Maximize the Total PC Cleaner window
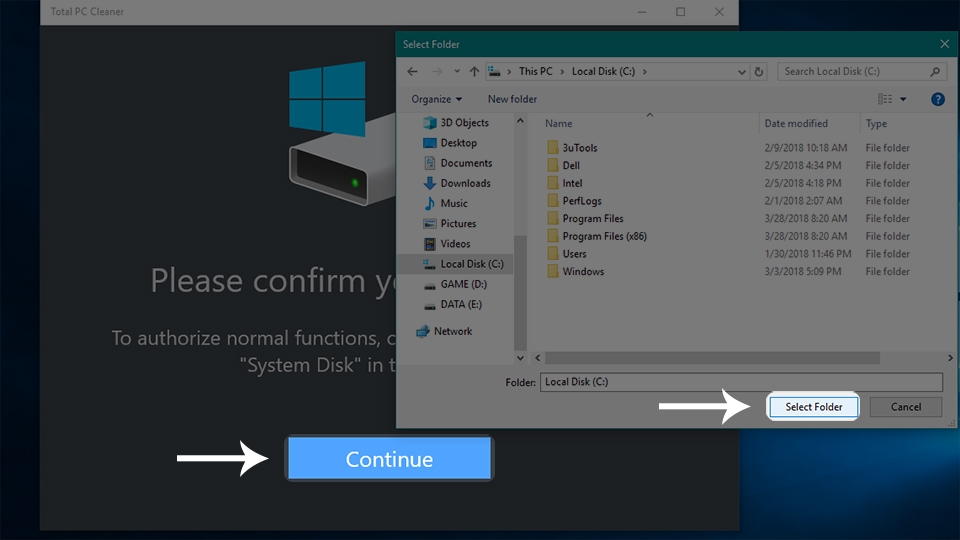 [680, 12]
